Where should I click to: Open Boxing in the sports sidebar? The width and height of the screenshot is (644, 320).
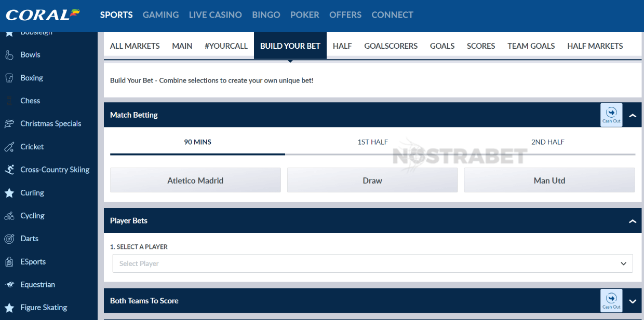[x=32, y=78]
